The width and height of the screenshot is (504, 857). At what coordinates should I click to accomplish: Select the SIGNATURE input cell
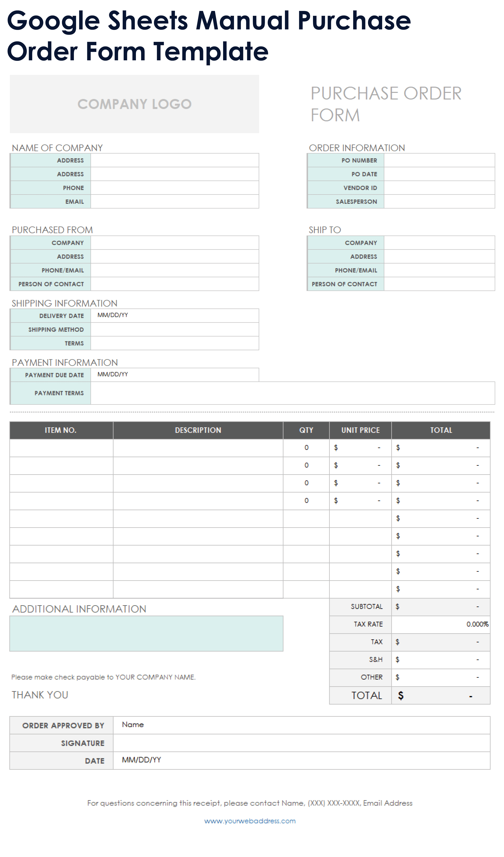click(x=302, y=743)
